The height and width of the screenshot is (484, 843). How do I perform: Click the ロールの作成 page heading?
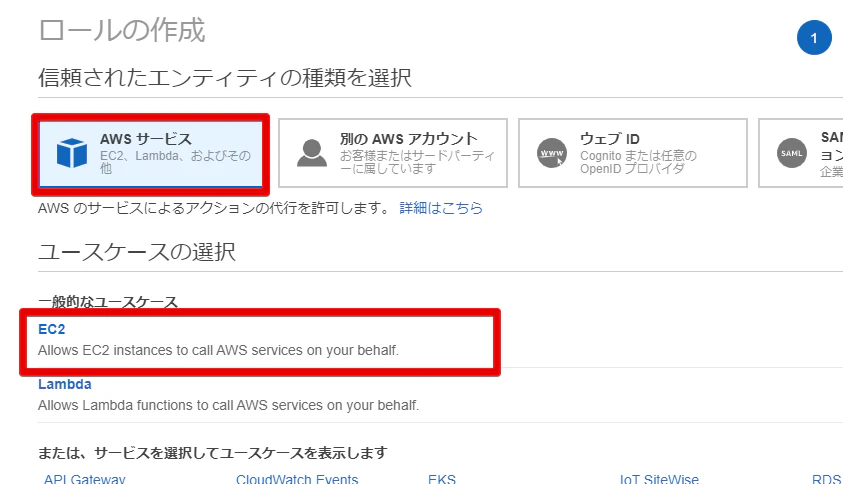coord(122,30)
